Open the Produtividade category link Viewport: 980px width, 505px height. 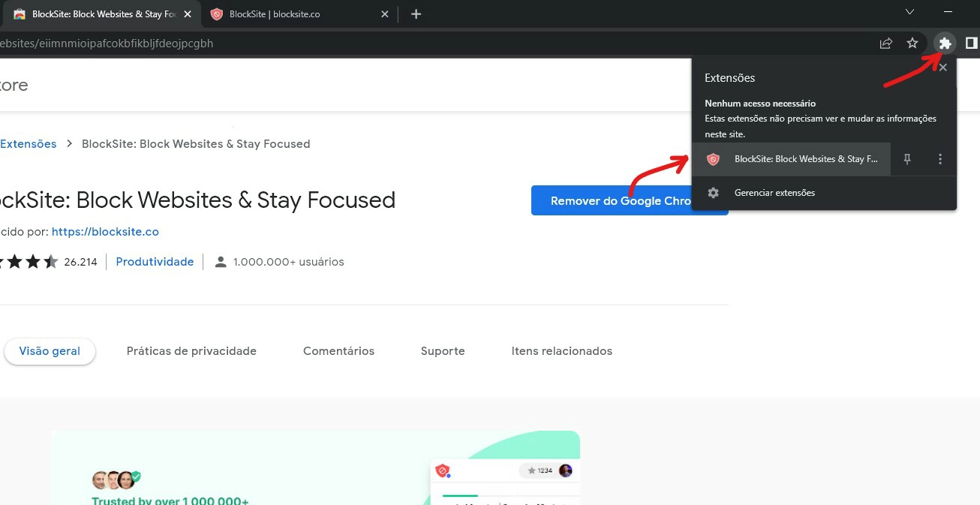click(x=155, y=262)
